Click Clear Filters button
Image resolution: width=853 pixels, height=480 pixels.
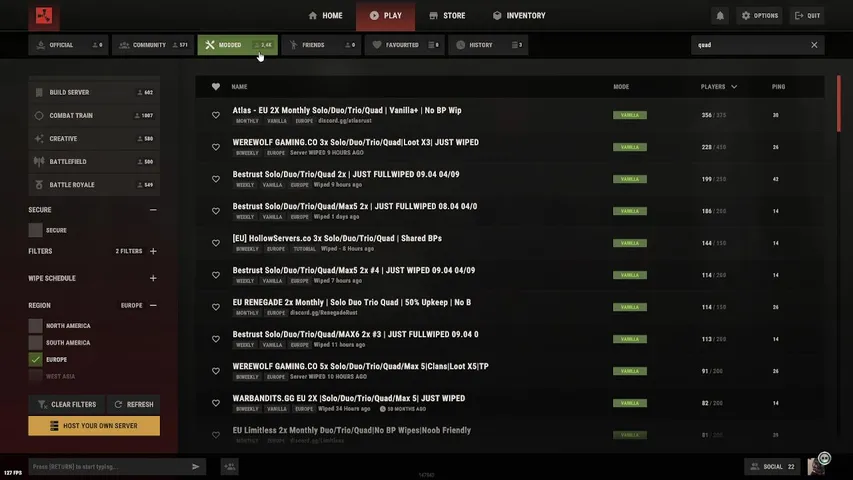pos(67,404)
